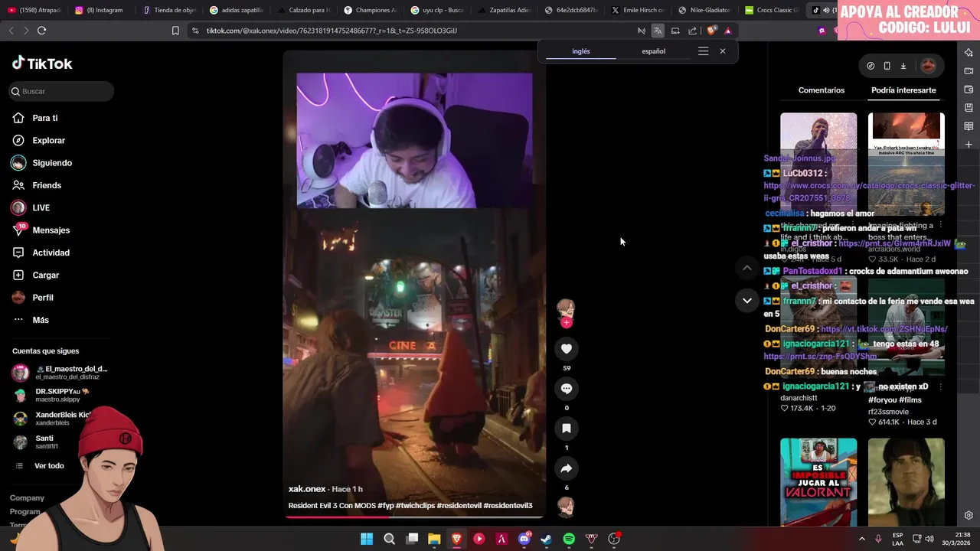Open the sound disc avatar below share
The width and height of the screenshot is (980, 551).
(566, 507)
